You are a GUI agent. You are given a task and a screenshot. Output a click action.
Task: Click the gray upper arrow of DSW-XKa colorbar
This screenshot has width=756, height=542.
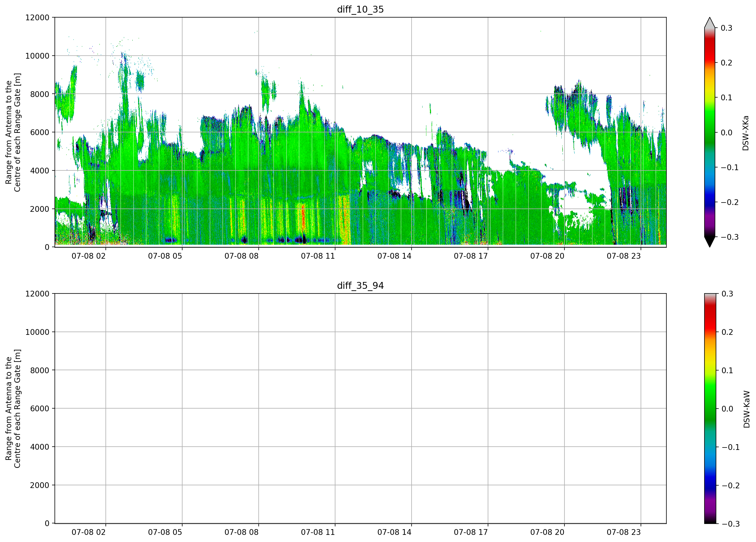710,23
